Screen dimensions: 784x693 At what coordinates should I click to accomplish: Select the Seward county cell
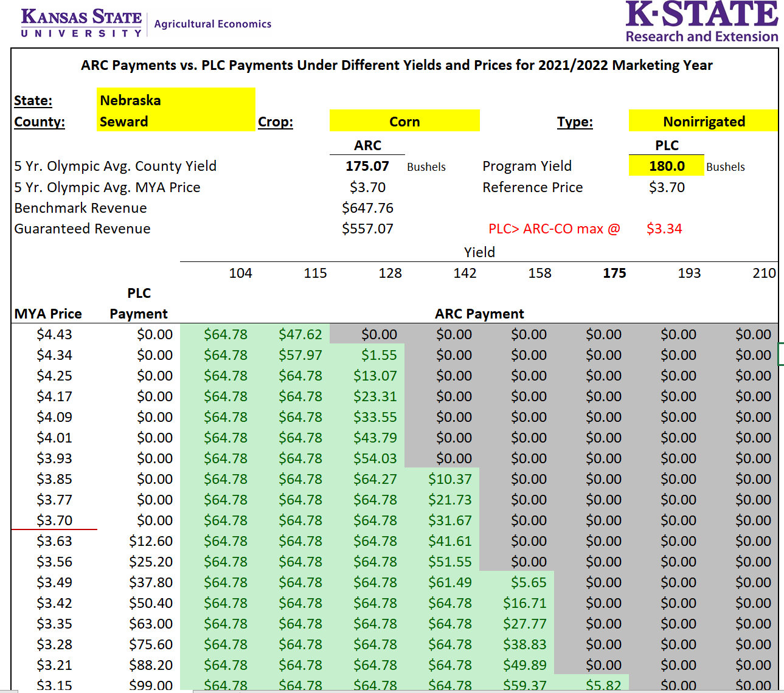pyautogui.click(x=175, y=122)
